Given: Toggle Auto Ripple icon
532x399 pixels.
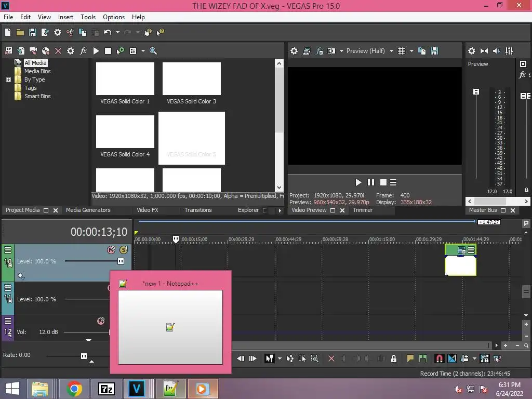Looking at the screenshot, I should tap(464, 358).
